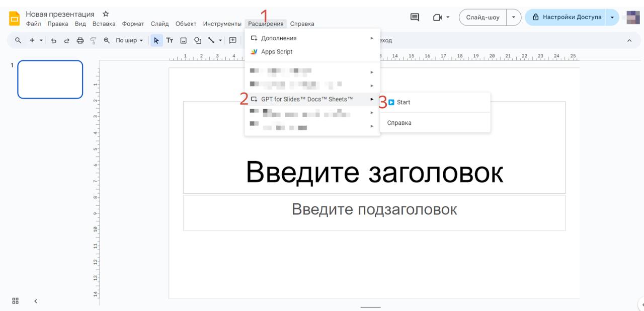Click Start in the GPT submenu
This screenshot has width=644, height=311.
[x=403, y=102]
